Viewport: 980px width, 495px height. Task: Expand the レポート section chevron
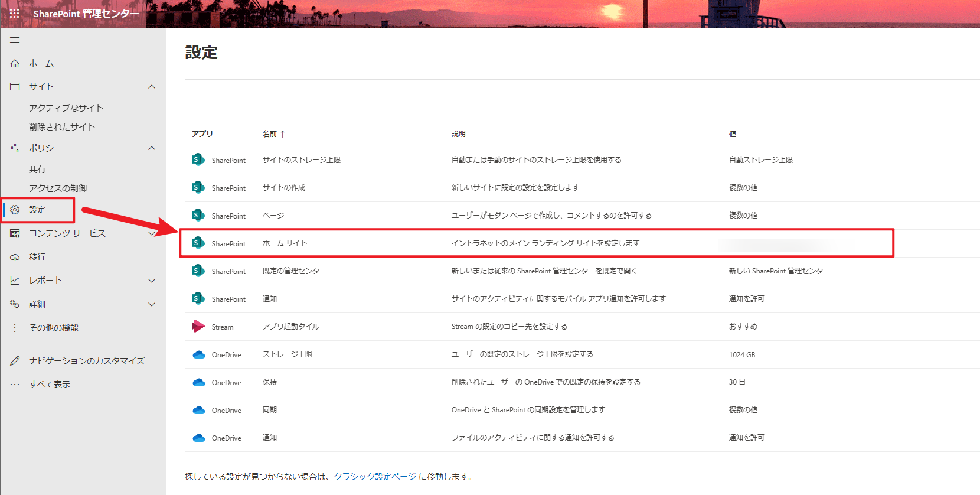(152, 281)
